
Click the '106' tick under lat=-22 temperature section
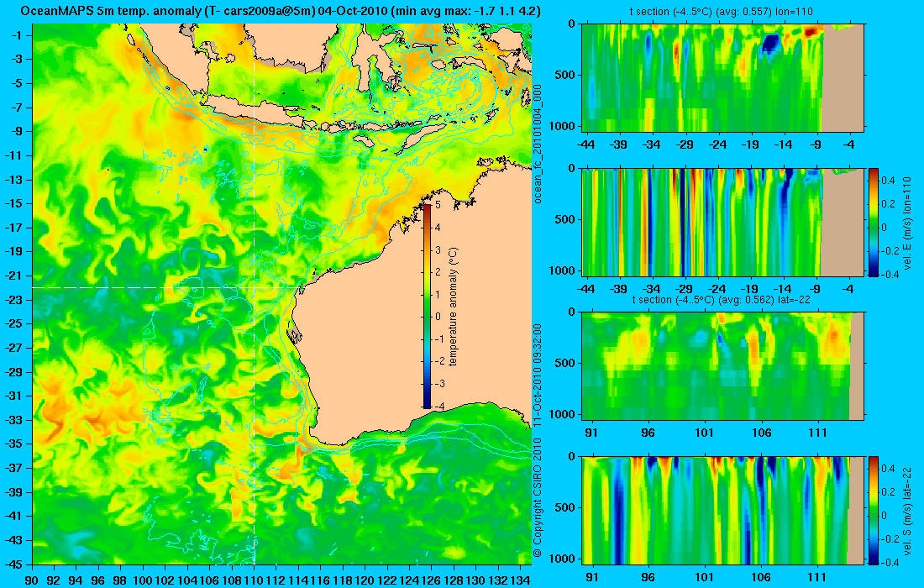[x=761, y=433]
